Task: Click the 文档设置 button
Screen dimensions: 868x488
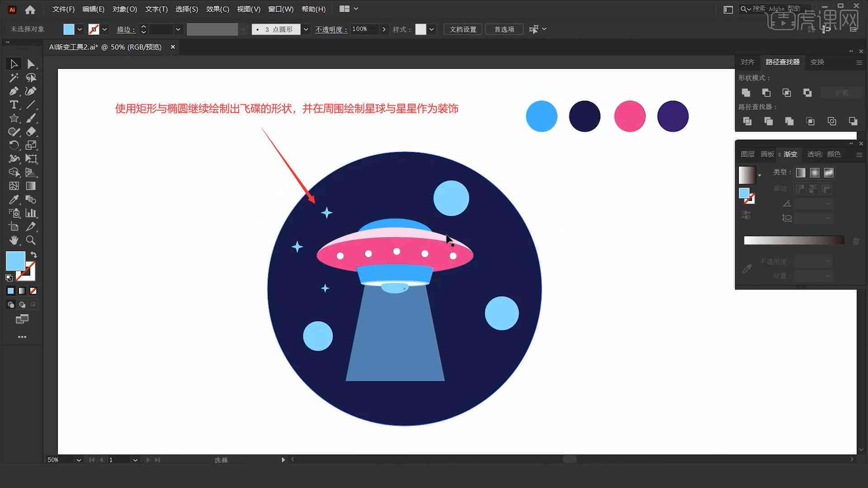Action: [x=464, y=29]
